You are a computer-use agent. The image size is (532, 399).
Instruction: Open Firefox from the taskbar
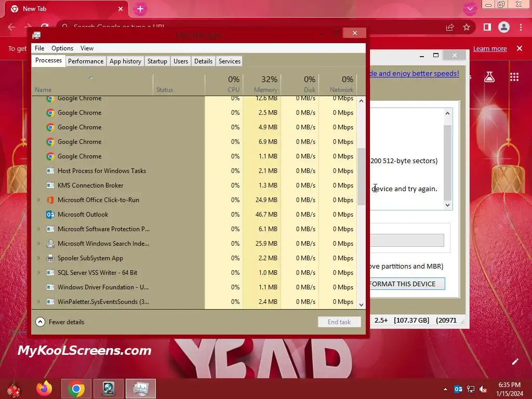(44, 389)
